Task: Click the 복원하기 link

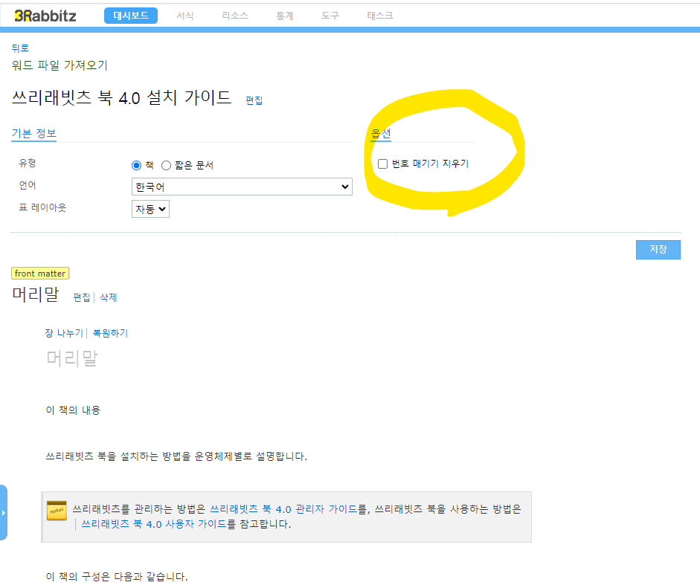Action: [x=110, y=333]
